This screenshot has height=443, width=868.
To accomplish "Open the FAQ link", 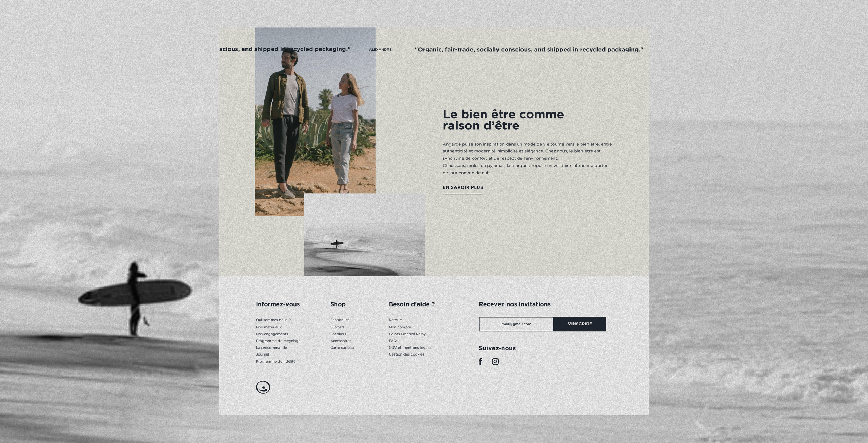I will (x=392, y=341).
